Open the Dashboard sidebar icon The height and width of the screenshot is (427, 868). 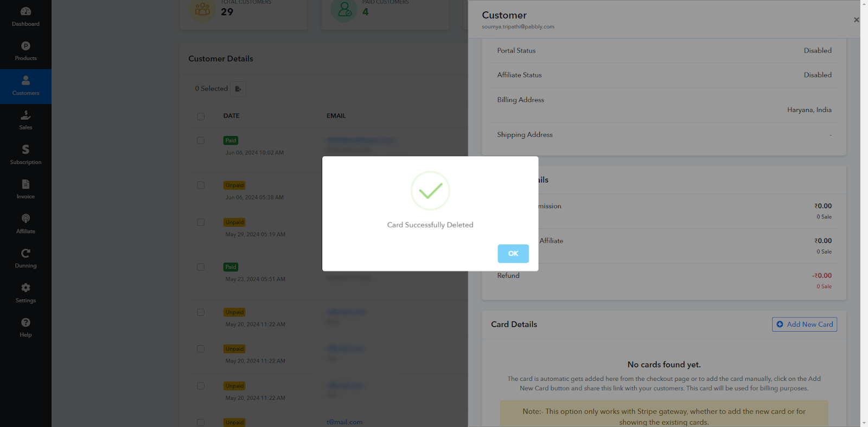(25, 11)
